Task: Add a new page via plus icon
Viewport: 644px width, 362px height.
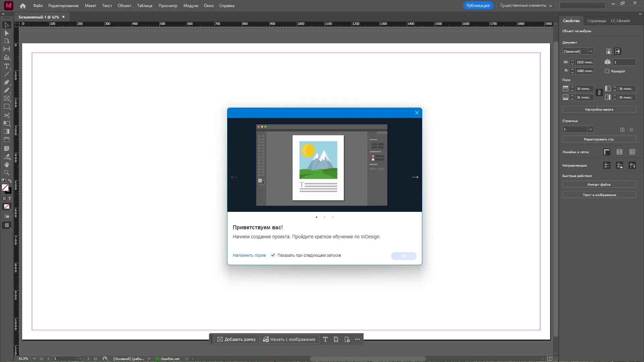Action: pyautogui.click(x=622, y=130)
